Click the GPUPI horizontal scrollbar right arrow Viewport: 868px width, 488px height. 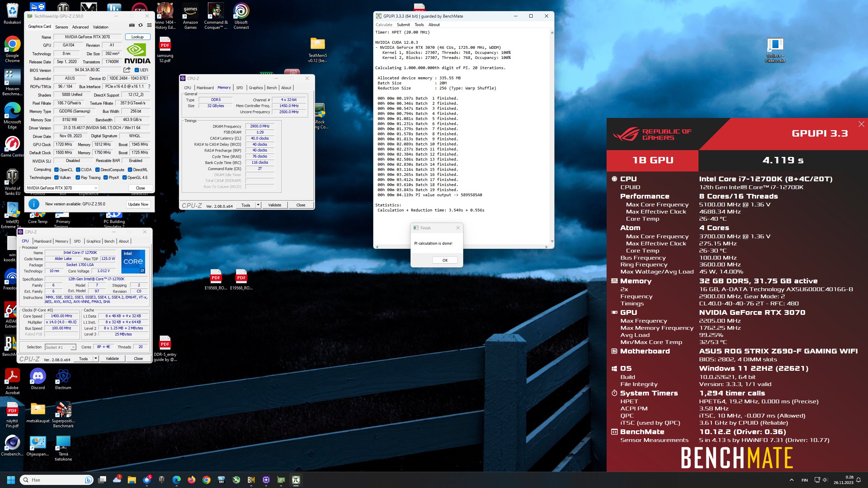(x=546, y=247)
